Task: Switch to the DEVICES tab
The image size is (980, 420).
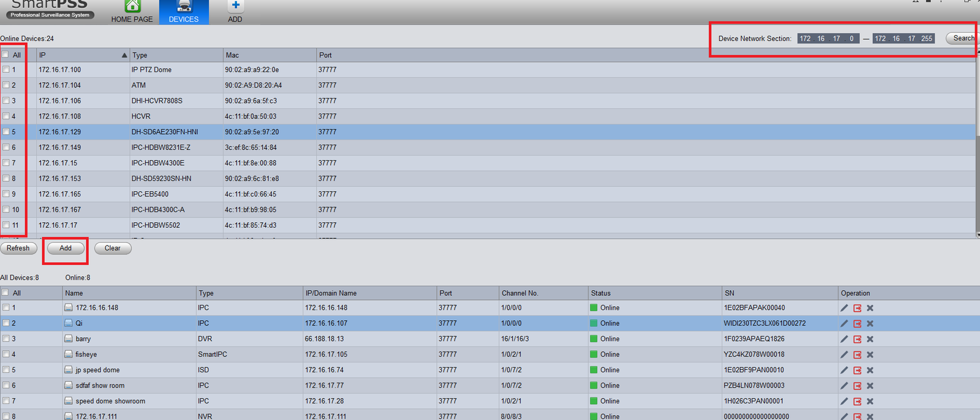Action: coord(184,12)
